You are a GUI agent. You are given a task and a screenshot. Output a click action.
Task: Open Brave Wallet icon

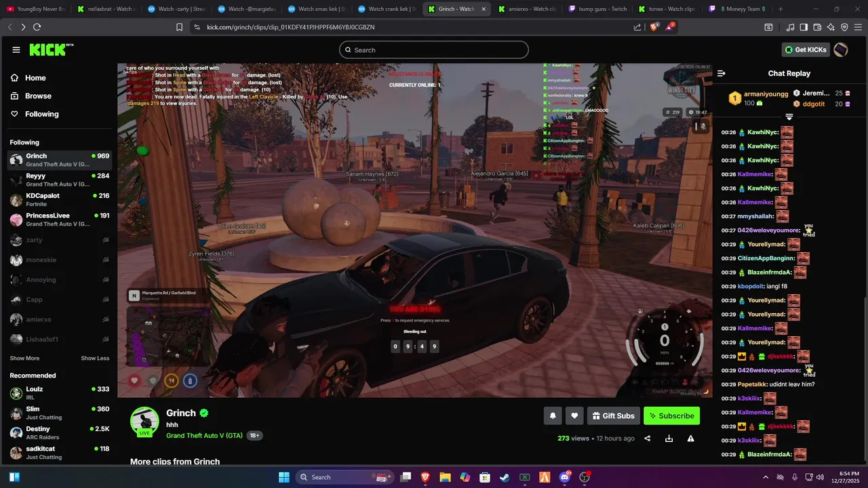[x=817, y=27]
